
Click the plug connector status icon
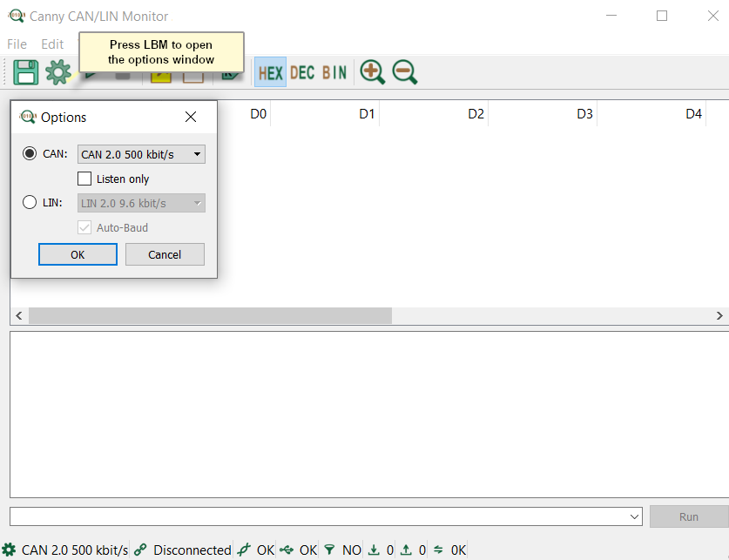tap(244, 550)
